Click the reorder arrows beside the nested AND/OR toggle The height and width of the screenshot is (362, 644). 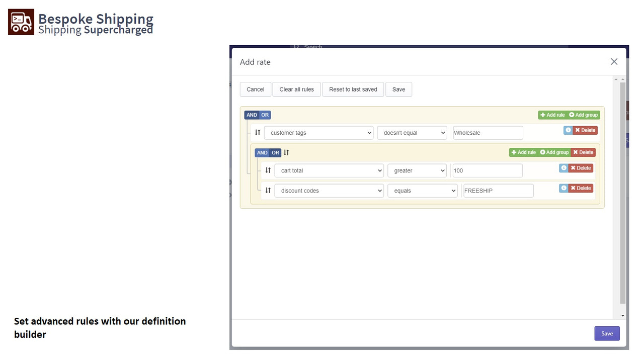click(286, 152)
